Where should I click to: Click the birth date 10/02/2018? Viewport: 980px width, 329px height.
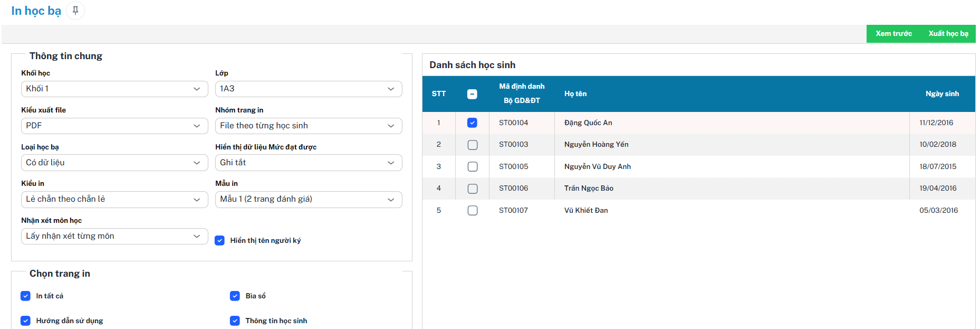click(x=938, y=144)
